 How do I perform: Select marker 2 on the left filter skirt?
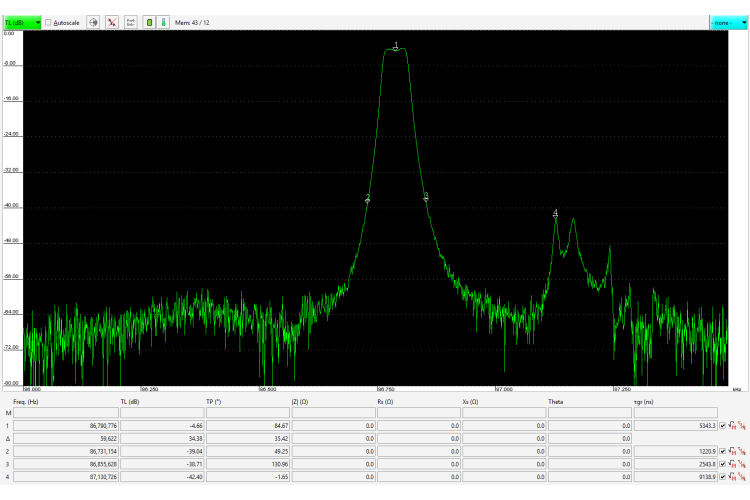(367, 198)
